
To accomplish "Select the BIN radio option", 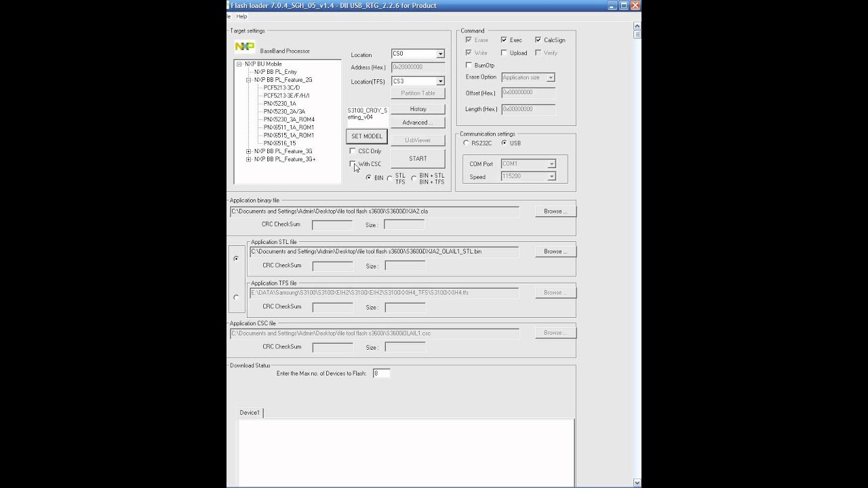I will [369, 178].
